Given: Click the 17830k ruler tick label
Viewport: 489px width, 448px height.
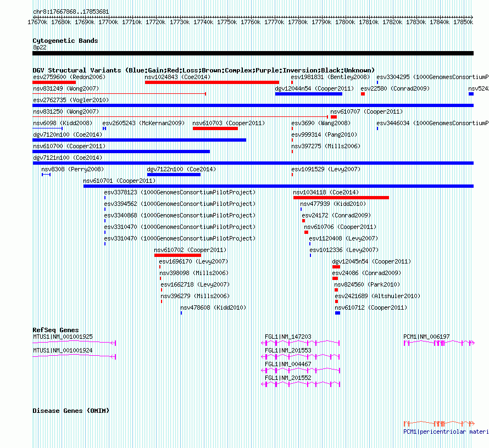Looking at the screenshot, I should pos(416,22).
